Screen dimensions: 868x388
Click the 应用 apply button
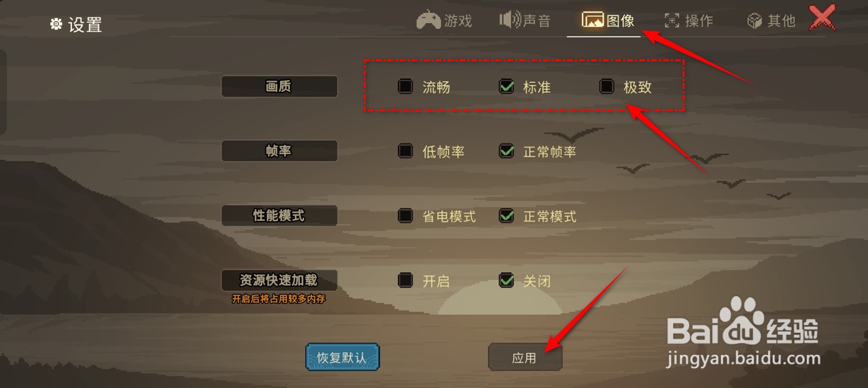point(525,357)
